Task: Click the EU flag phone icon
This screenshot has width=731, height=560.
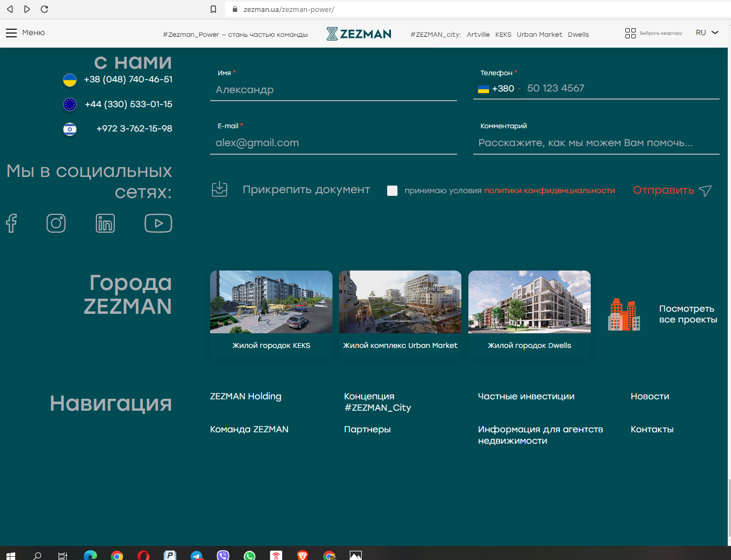Action: (70, 104)
